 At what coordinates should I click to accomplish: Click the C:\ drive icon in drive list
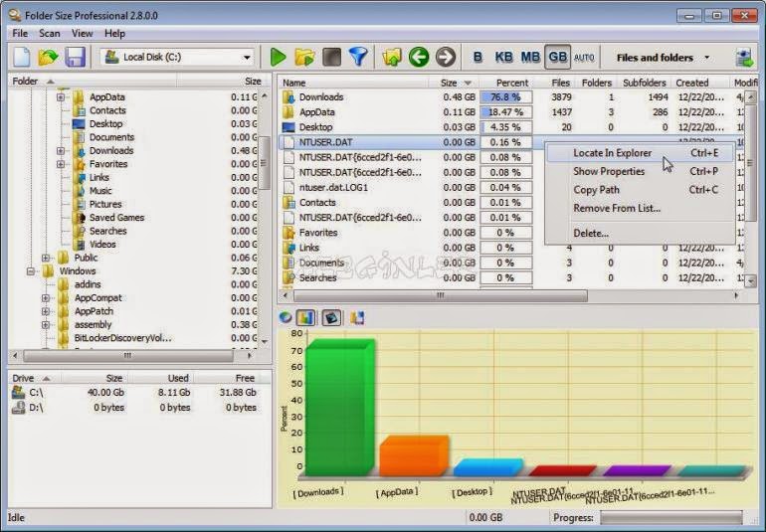[x=19, y=392]
